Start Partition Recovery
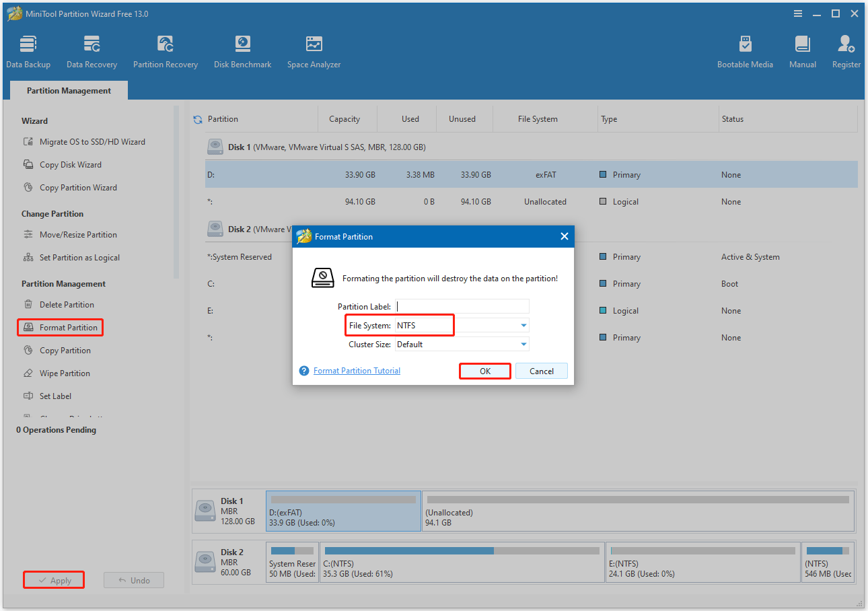Image resolution: width=868 pixels, height=611 pixels. (x=165, y=50)
